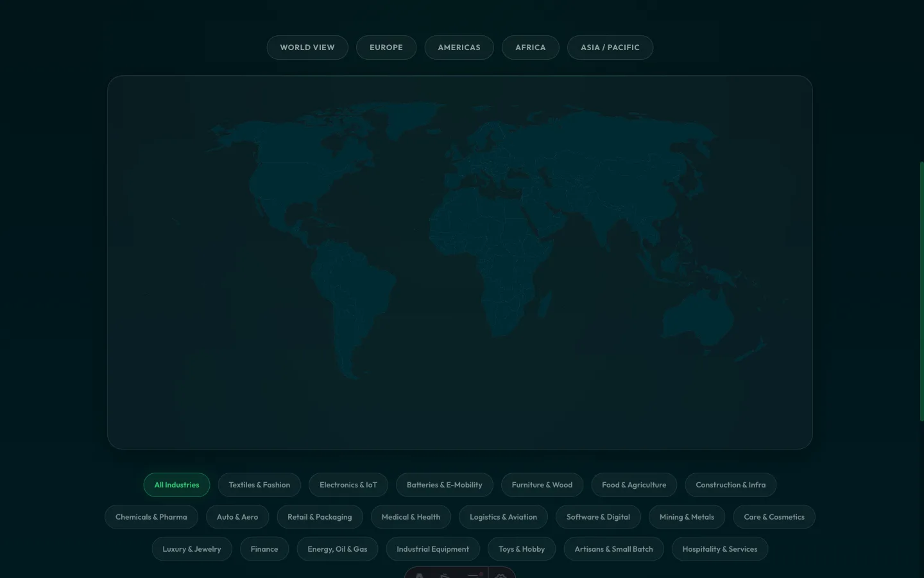Open the AMERICAS region view
The image size is (924, 578).
coord(459,47)
